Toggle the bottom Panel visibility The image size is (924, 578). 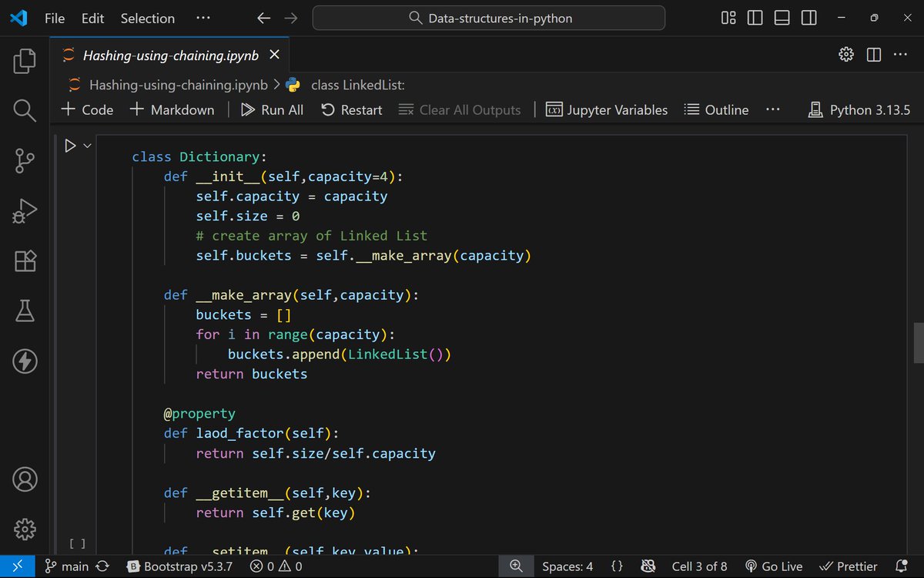[782, 17]
